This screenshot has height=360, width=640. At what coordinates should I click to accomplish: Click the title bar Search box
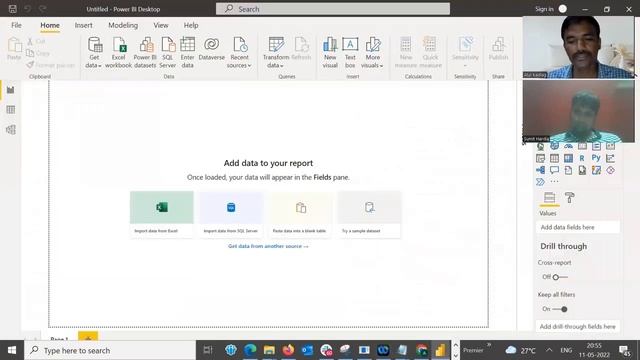point(333,9)
